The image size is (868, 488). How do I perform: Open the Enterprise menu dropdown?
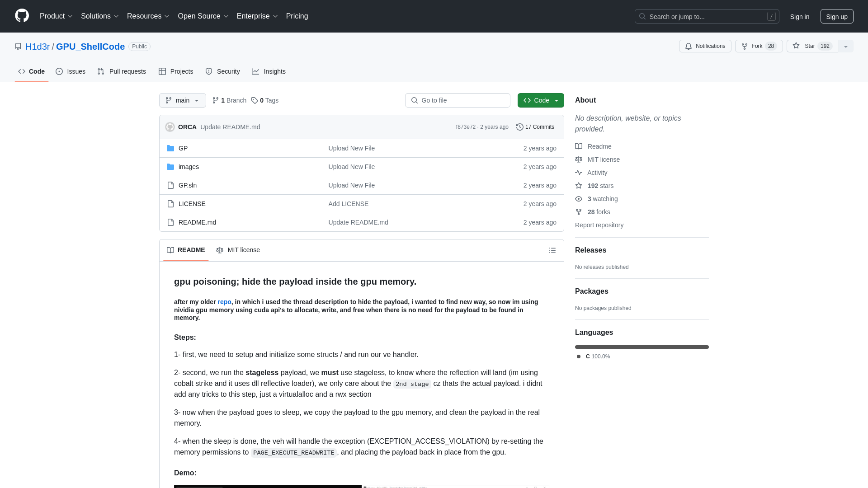pyautogui.click(x=257, y=16)
